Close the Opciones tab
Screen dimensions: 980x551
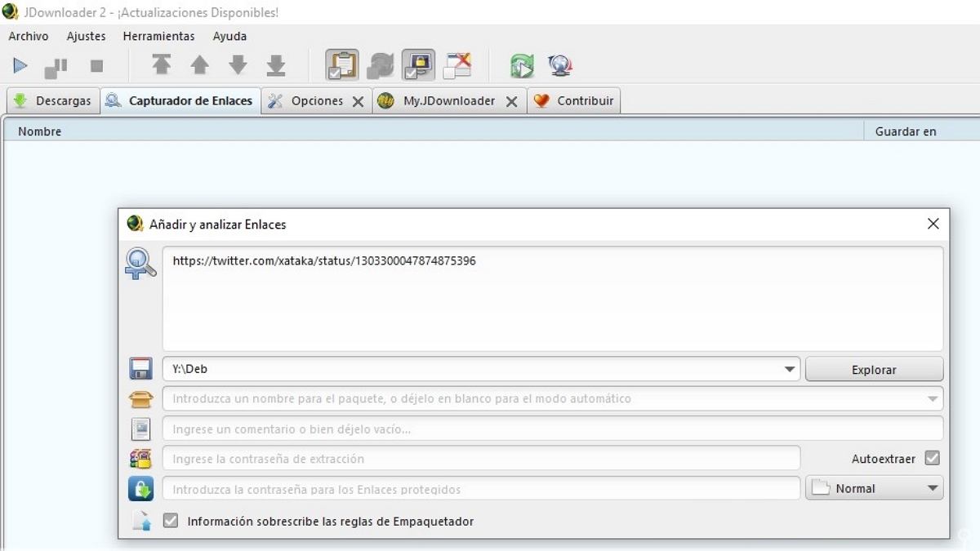click(358, 102)
